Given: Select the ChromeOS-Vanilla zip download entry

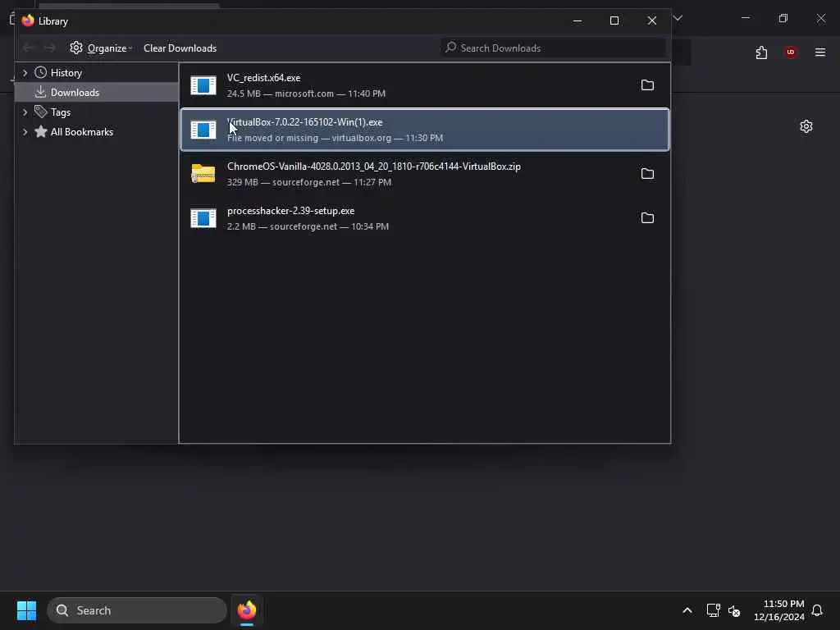Looking at the screenshot, I should (x=425, y=174).
